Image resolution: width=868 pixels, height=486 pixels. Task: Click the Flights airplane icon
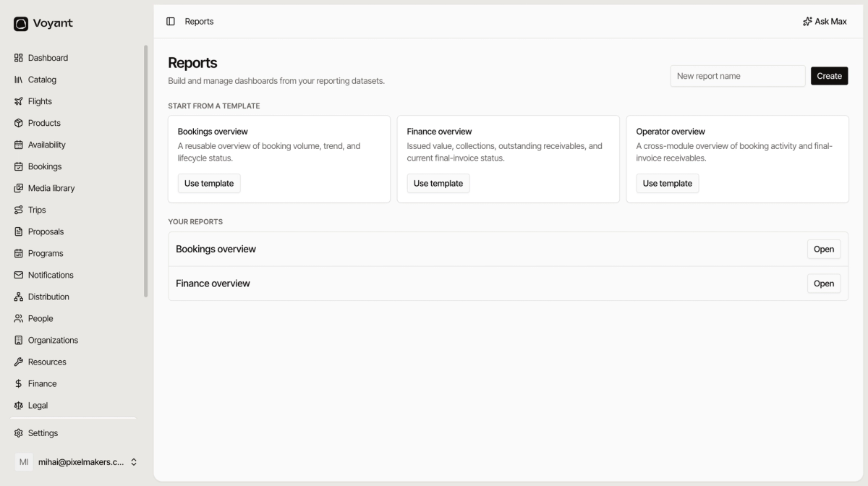click(x=19, y=101)
